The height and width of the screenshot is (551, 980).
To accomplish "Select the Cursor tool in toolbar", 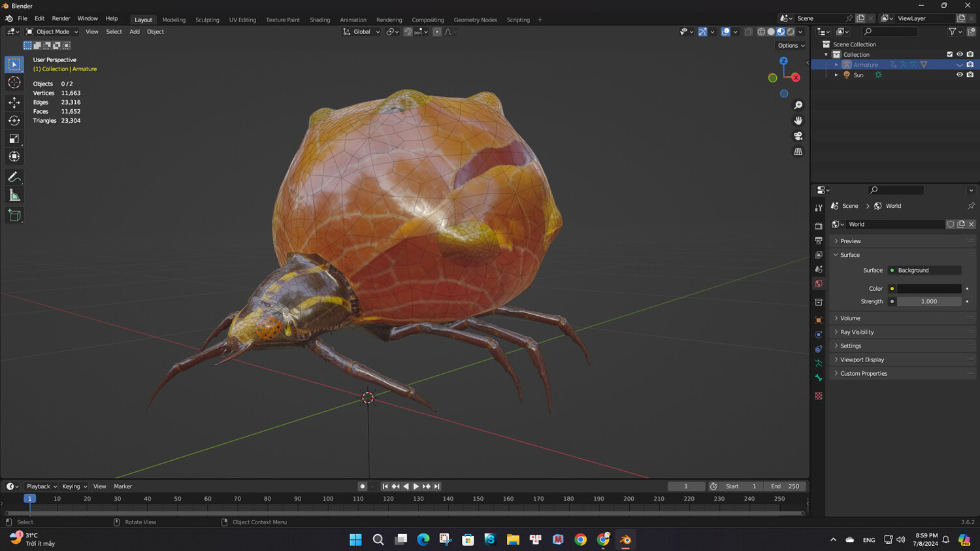I will click(14, 82).
